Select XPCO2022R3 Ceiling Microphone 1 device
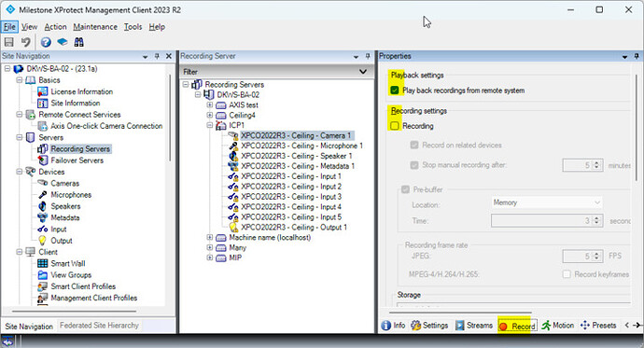Viewport: 644px width, 348px height. pos(301,146)
